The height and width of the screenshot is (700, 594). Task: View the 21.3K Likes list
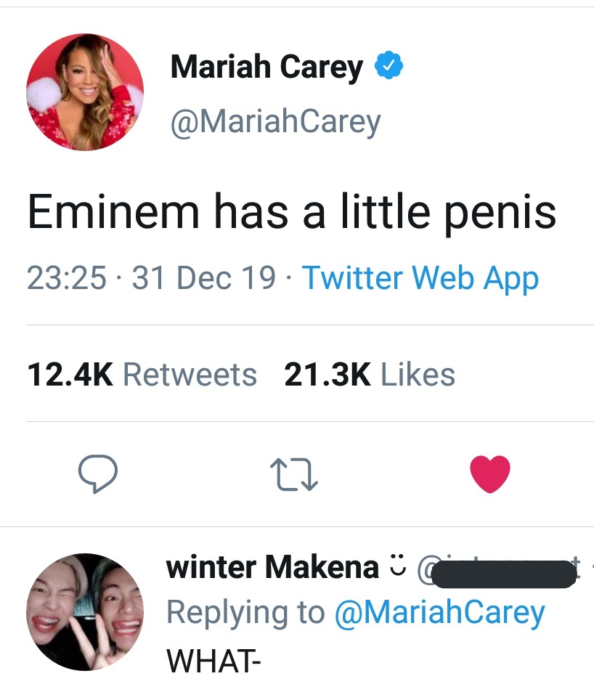(370, 375)
